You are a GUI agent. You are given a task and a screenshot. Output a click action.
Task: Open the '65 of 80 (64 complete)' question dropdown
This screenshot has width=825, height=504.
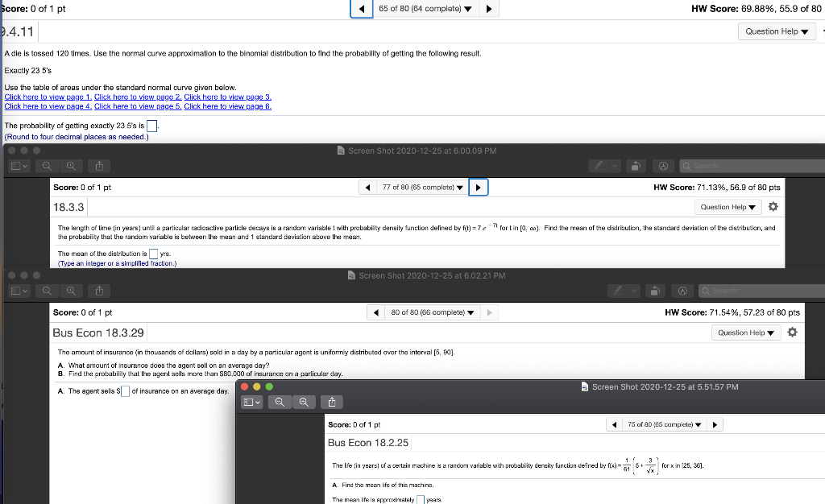coord(425,9)
